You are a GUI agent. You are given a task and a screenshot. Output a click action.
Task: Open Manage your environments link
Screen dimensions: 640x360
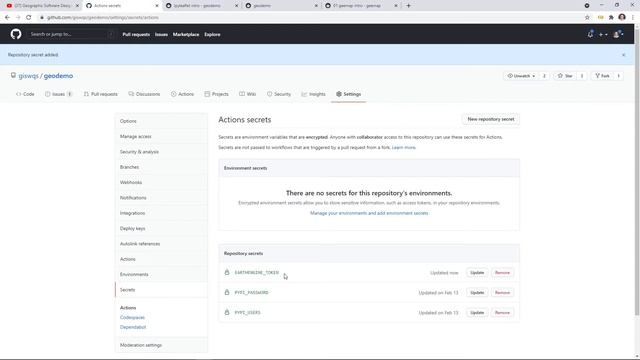click(369, 213)
